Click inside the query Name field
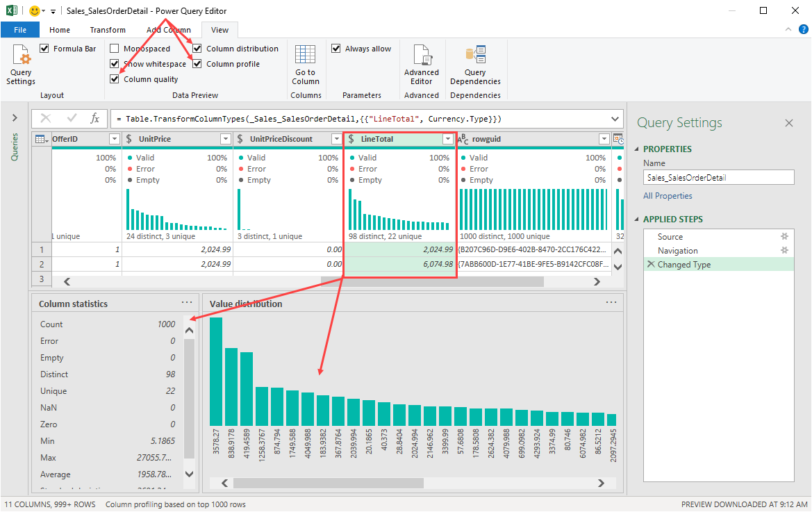 718,177
